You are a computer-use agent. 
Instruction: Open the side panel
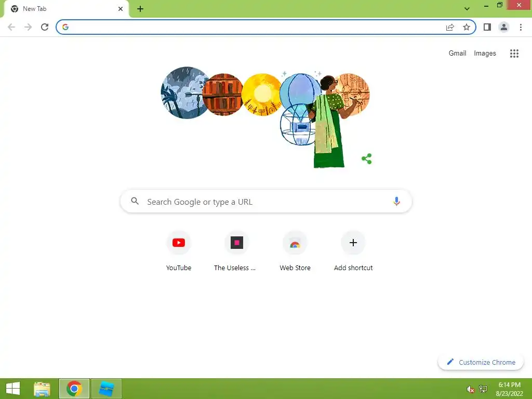487,27
